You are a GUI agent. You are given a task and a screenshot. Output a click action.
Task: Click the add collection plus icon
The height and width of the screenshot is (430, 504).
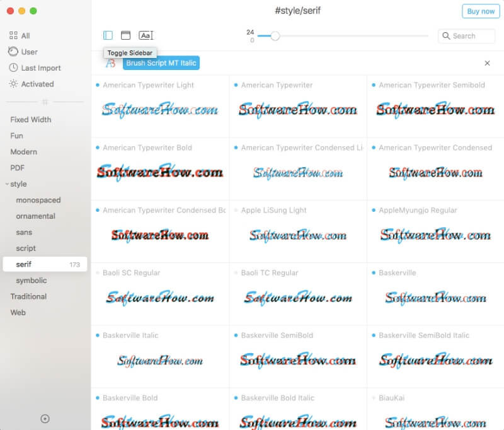(45, 419)
